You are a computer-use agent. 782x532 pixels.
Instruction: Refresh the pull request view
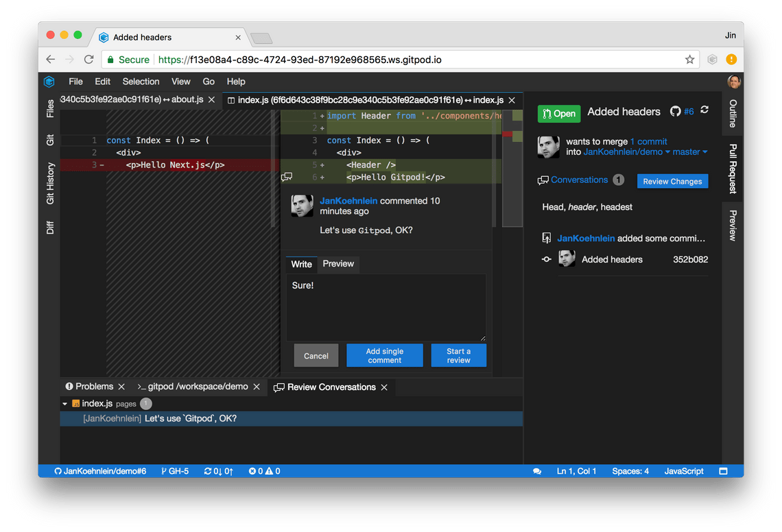(704, 110)
